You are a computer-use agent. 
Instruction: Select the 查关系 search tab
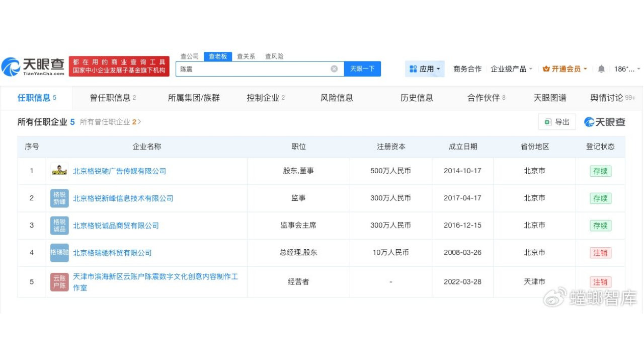(246, 56)
